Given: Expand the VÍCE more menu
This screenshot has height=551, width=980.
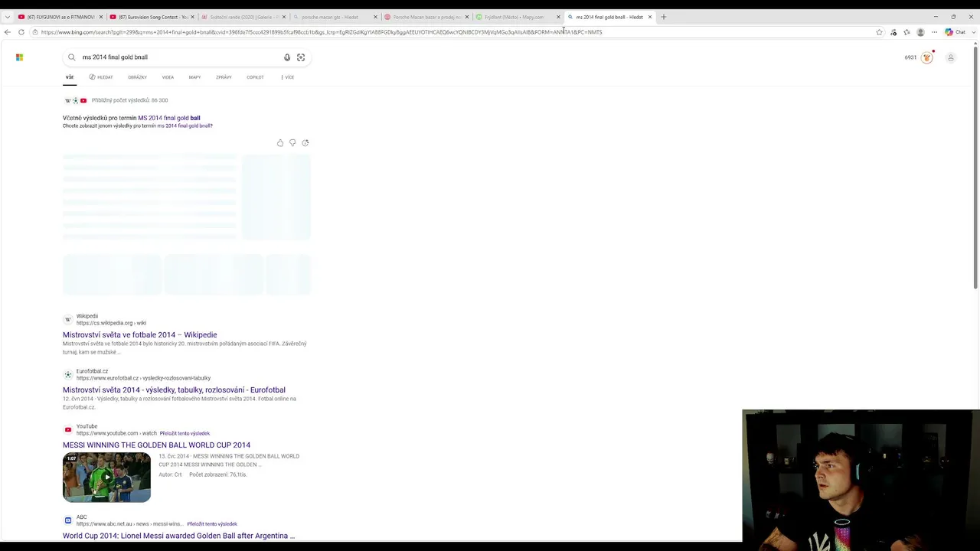Looking at the screenshot, I should [x=288, y=77].
